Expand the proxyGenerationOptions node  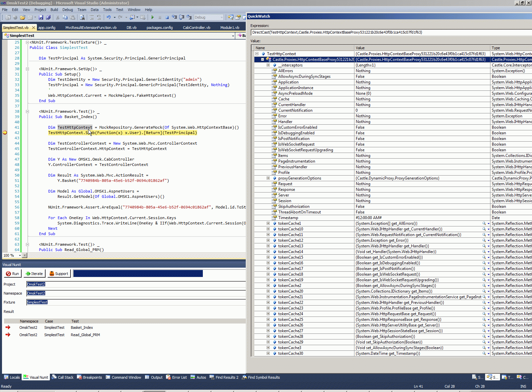(268, 178)
